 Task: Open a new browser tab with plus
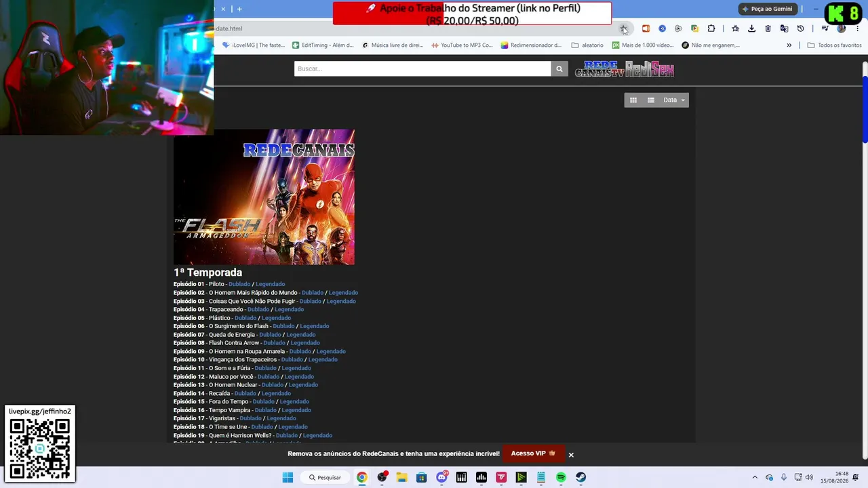point(239,9)
